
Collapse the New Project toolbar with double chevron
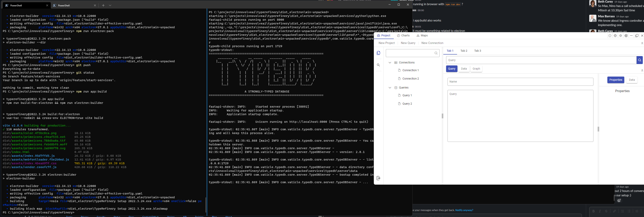pos(642,43)
